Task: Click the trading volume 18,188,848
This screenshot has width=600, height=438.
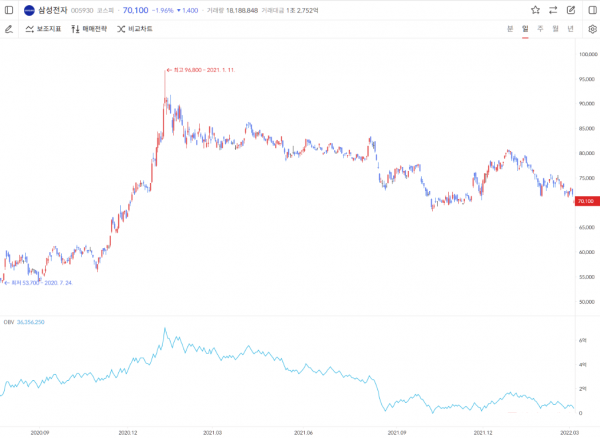Action: [x=242, y=11]
